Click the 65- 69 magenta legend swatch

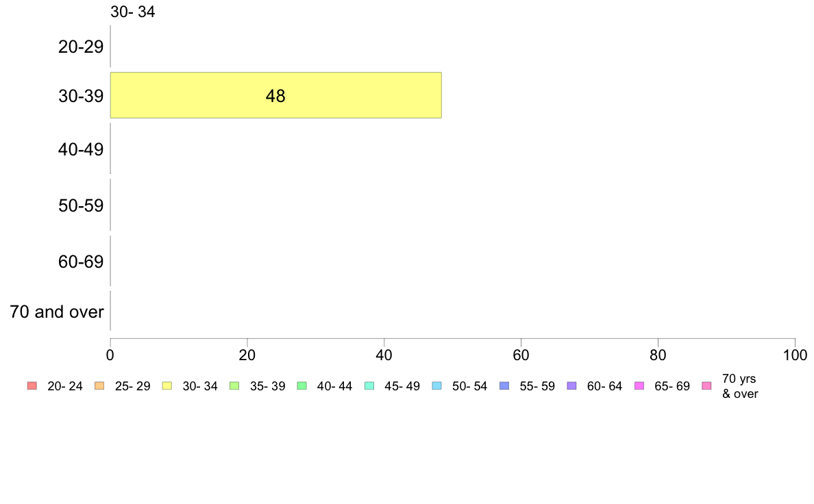639,386
